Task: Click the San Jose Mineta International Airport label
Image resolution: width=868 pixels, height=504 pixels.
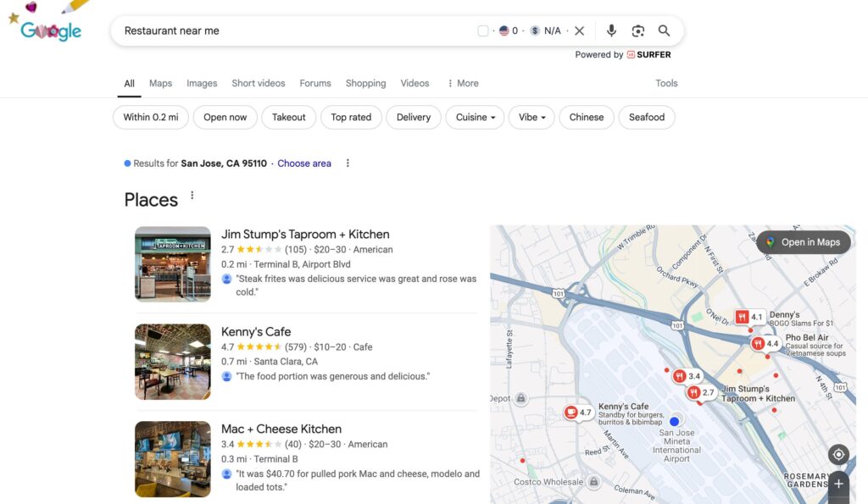Action: [x=676, y=446]
